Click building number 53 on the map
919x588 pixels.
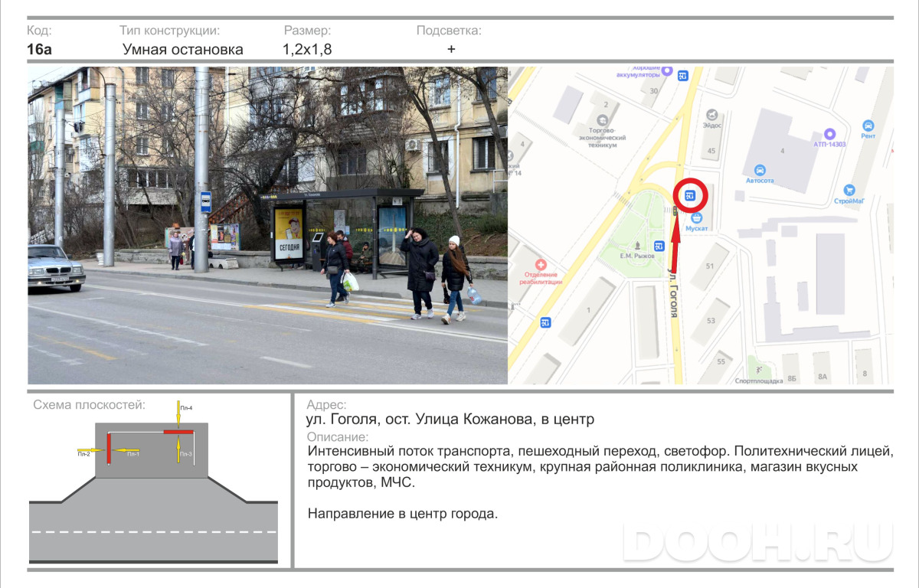tap(711, 321)
